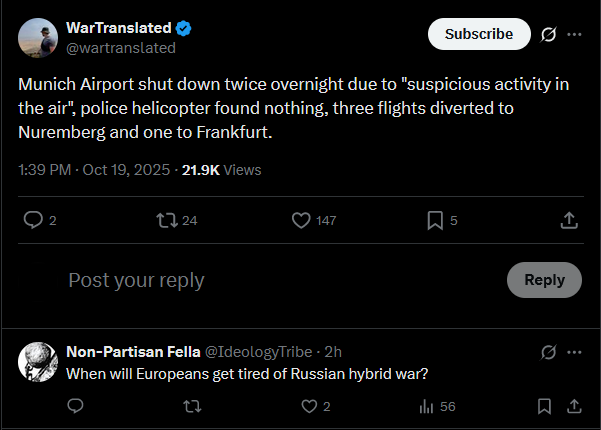Open more options on Non-Partisan Fella's reply
Viewport: 601px width, 430px height.
click(574, 352)
